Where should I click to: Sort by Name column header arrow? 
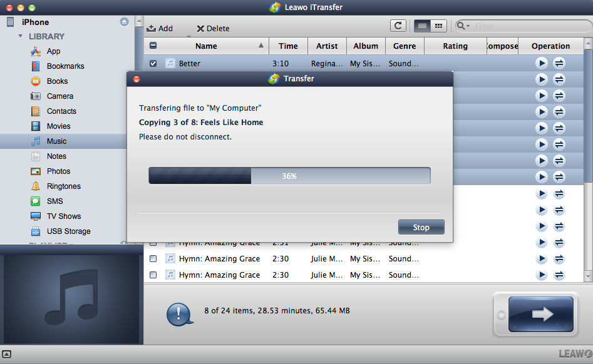pyautogui.click(x=261, y=46)
